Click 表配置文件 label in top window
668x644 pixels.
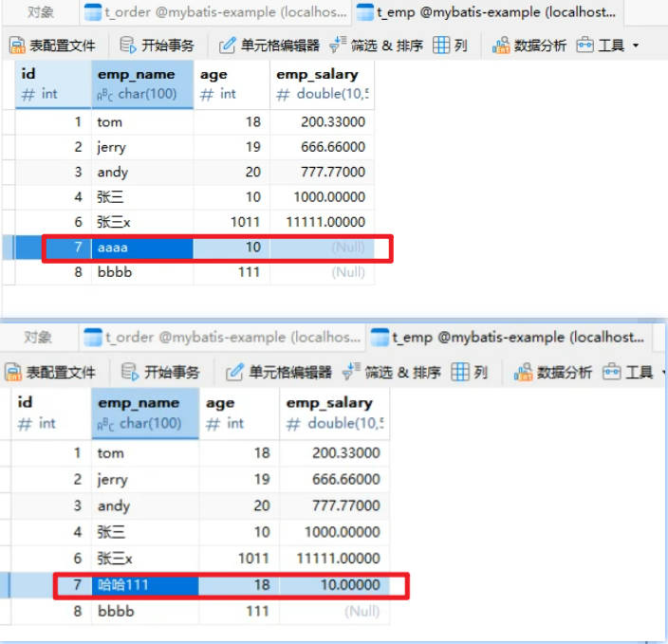pos(63,46)
